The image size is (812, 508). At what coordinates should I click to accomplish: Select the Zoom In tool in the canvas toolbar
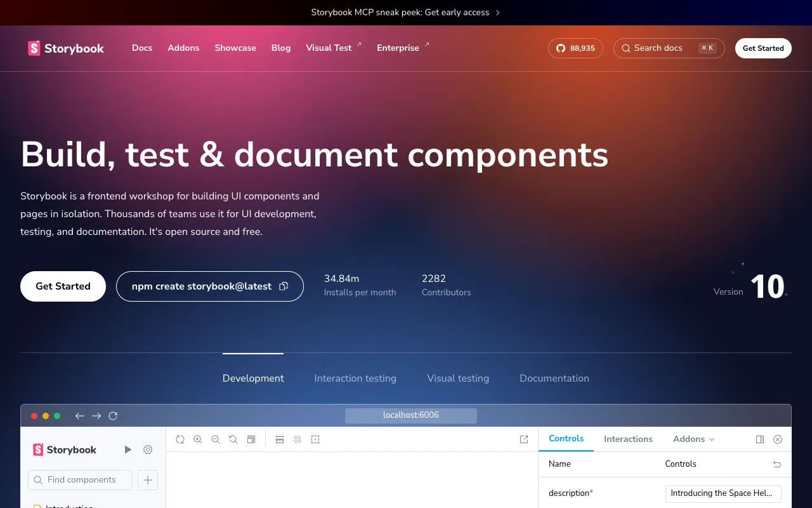coord(198,439)
